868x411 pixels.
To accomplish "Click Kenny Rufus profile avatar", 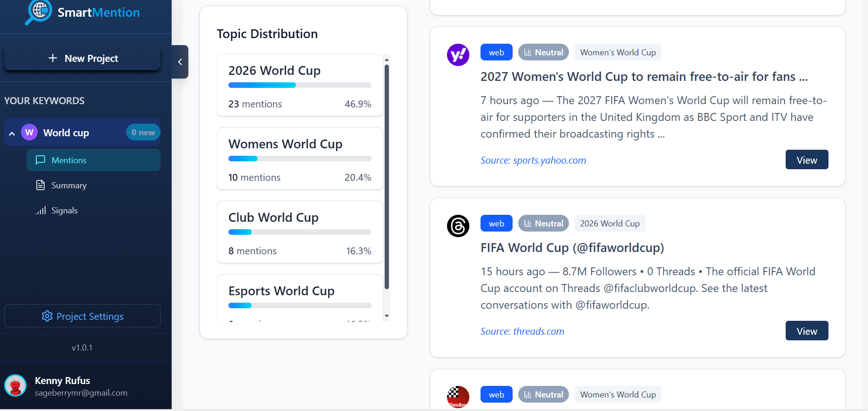I will tap(15, 386).
